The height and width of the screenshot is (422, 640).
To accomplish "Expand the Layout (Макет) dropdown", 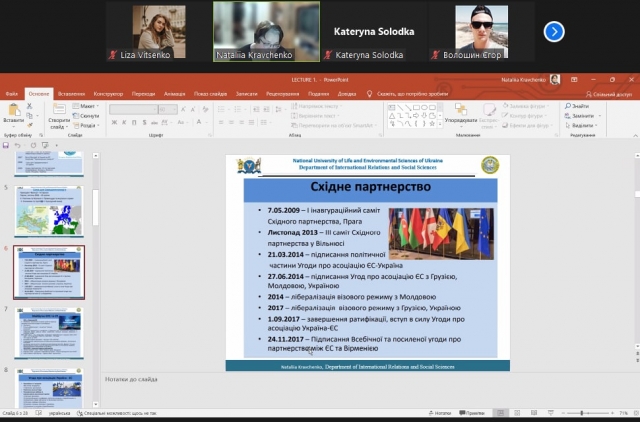I will (86, 106).
